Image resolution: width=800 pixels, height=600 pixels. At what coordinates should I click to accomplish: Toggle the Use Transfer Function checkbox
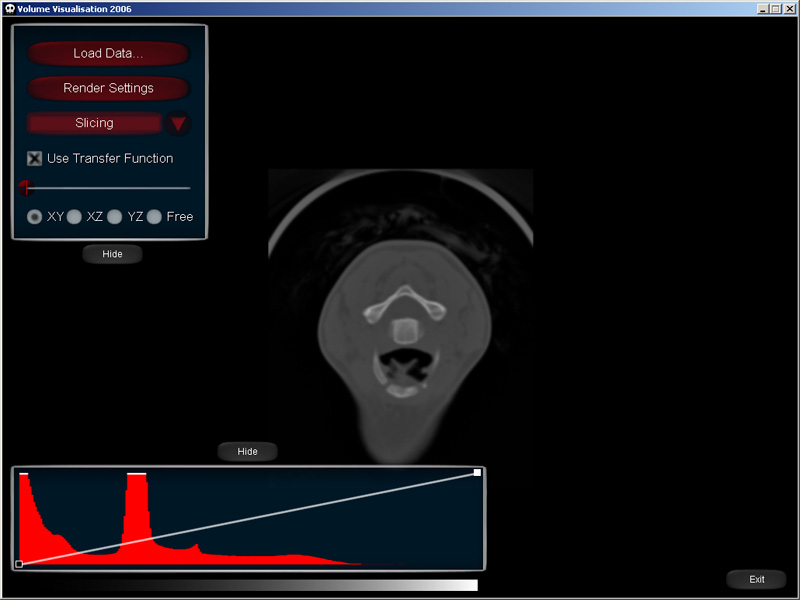tap(35, 158)
